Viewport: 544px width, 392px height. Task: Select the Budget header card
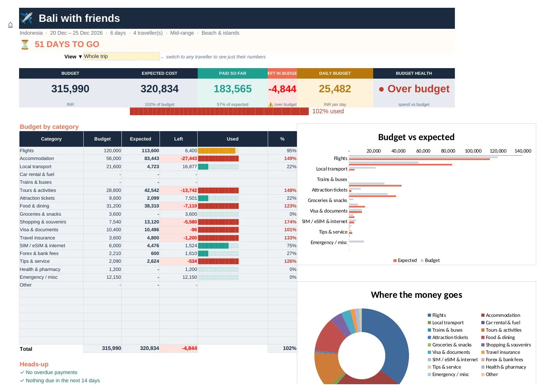pos(70,73)
